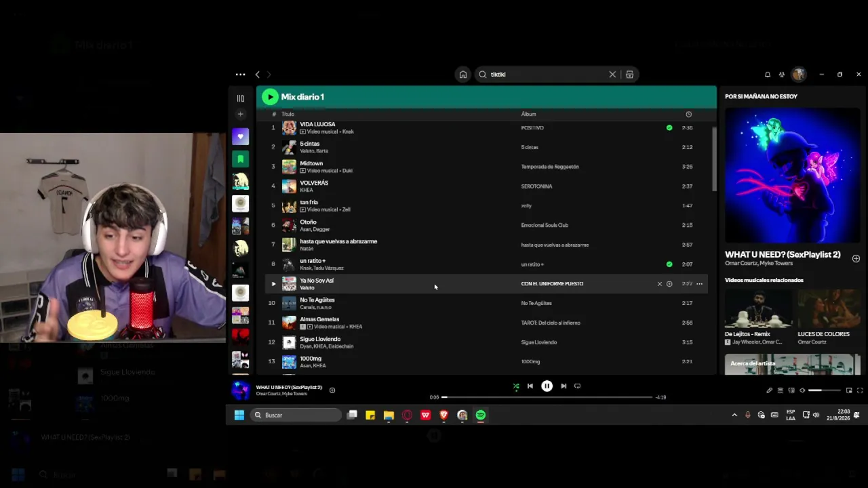Sort tracks by Título column
Viewport: 868px width, 488px height.
288,114
